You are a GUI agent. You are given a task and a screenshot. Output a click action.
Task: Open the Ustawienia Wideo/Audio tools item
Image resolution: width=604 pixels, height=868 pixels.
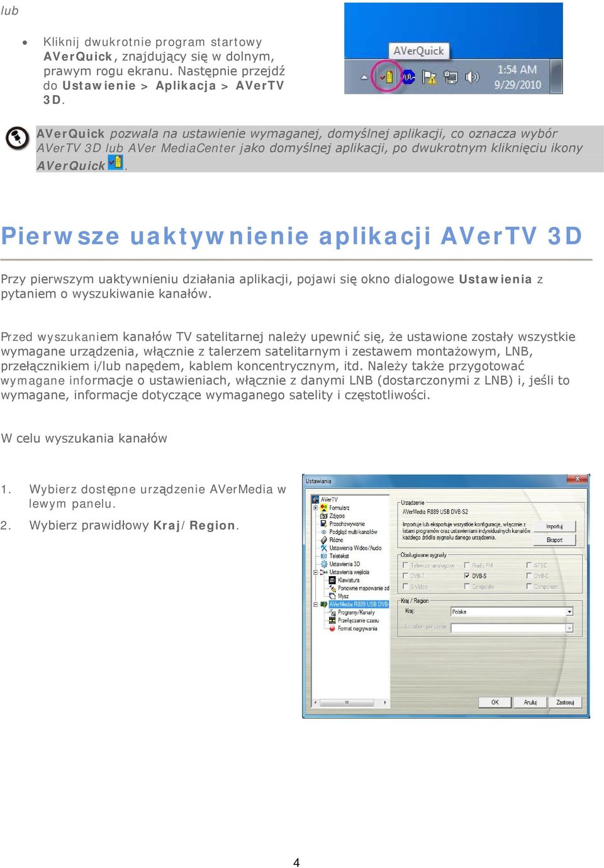[x=351, y=548]
